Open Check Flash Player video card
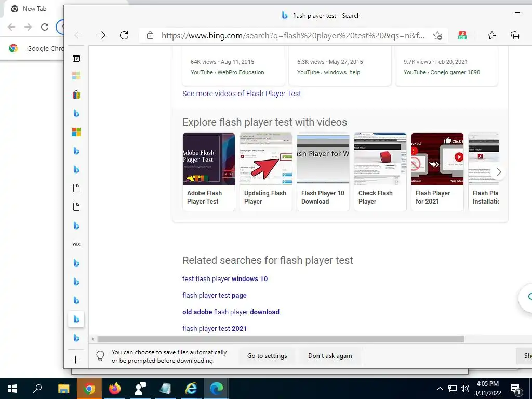The height and width of the screenshot is (399, 532). pos(380,172)
